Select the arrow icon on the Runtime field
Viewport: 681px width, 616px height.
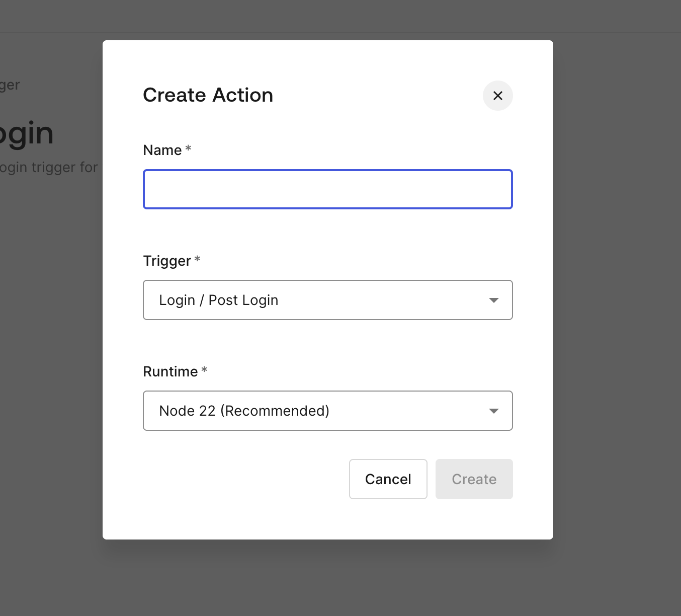point(494,411)
